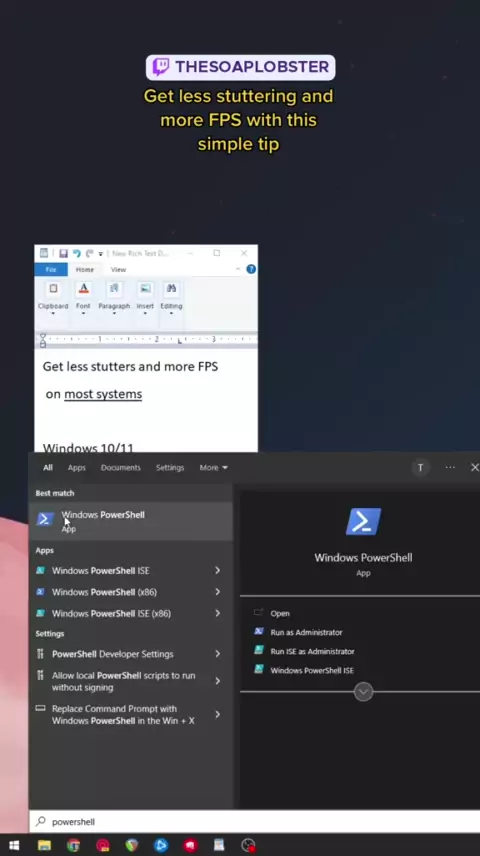Expand the Windows PowerShell (x86) result arrow

coord(217,592)
